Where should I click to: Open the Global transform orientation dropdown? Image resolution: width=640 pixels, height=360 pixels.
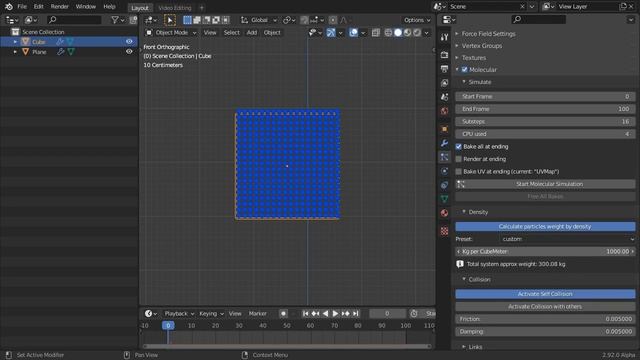pos(259,20)
